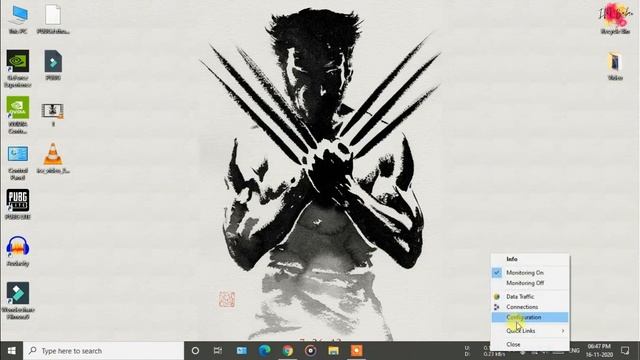Image resolution: width=640 pixels, height=360 pixels.
Task: Open File Explorer from the taskbar
Action: 333,351
